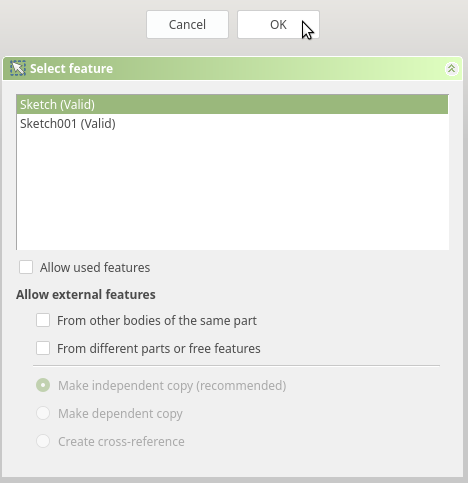The image size is (468, 483).
Task: Click the Allow external features heading
Action: coord(86,295)
